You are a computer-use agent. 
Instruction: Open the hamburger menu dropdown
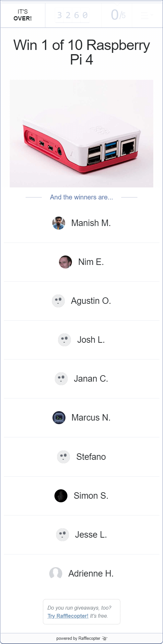(x=146, y=16)
